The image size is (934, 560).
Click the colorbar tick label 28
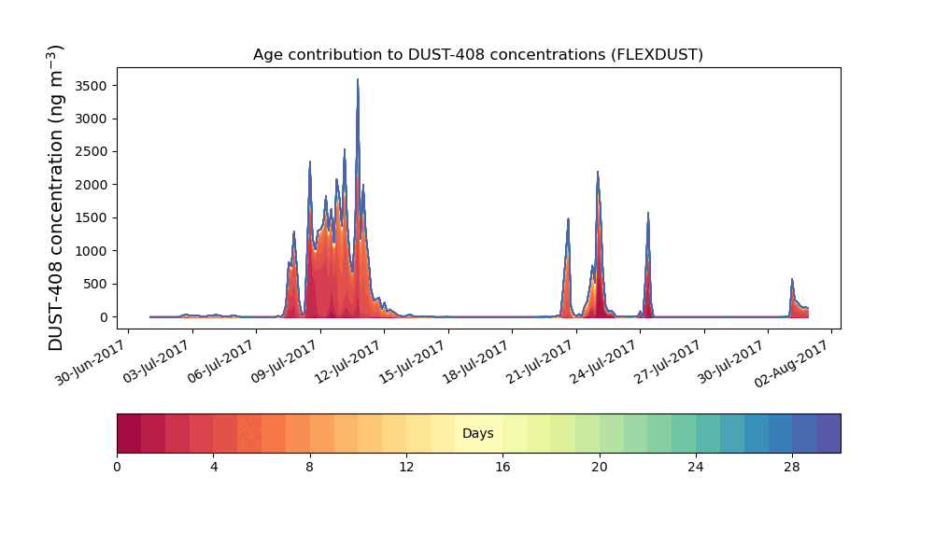[792, 468]
